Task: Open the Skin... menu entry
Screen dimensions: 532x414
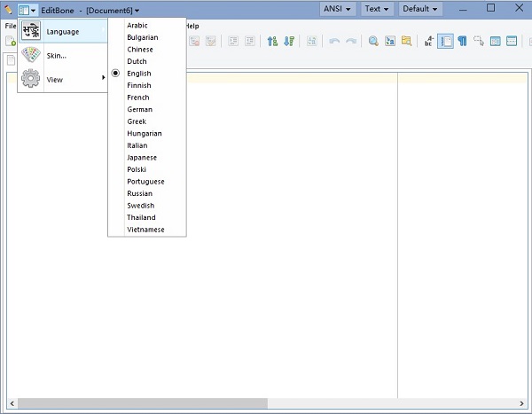Action: click(57, 56)
